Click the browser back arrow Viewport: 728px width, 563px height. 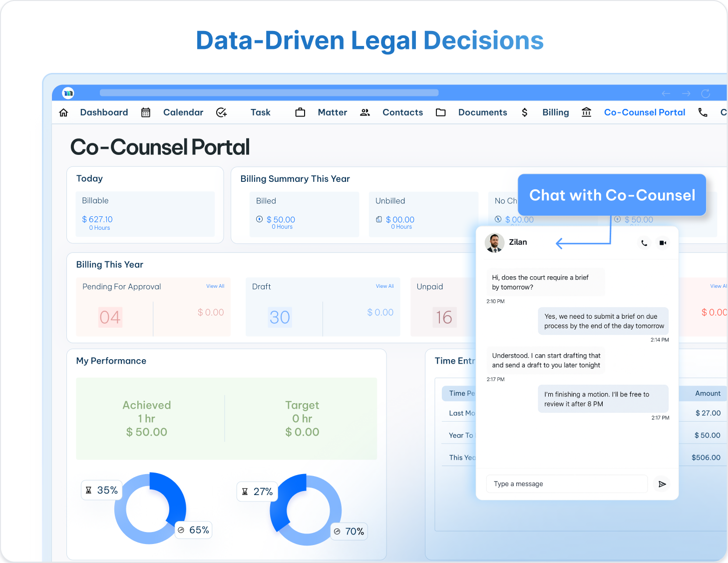[666, 93]
